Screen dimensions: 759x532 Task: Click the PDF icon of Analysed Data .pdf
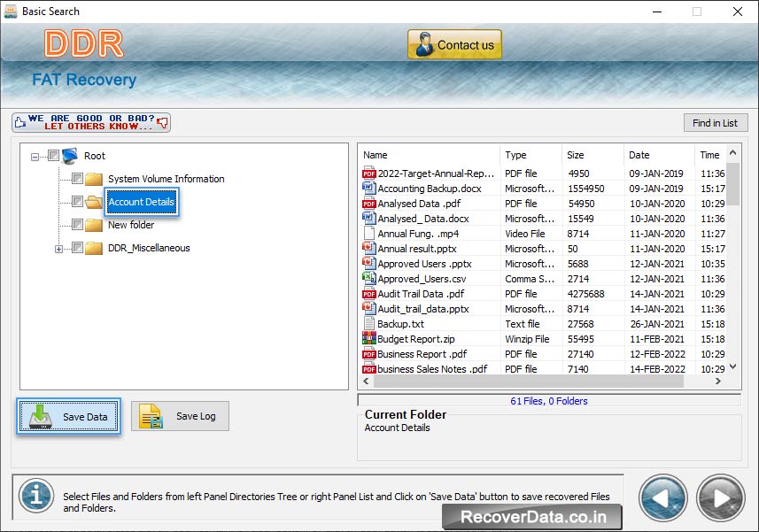pos(368,203)
